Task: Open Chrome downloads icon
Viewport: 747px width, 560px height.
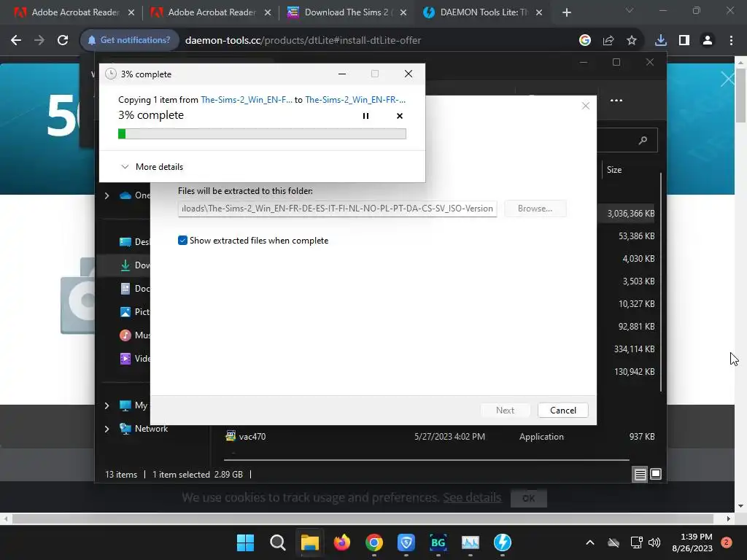Action: [660, 41]
